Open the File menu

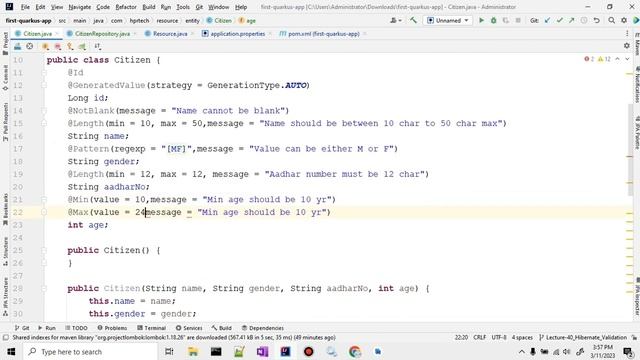(x=25, y=7)
